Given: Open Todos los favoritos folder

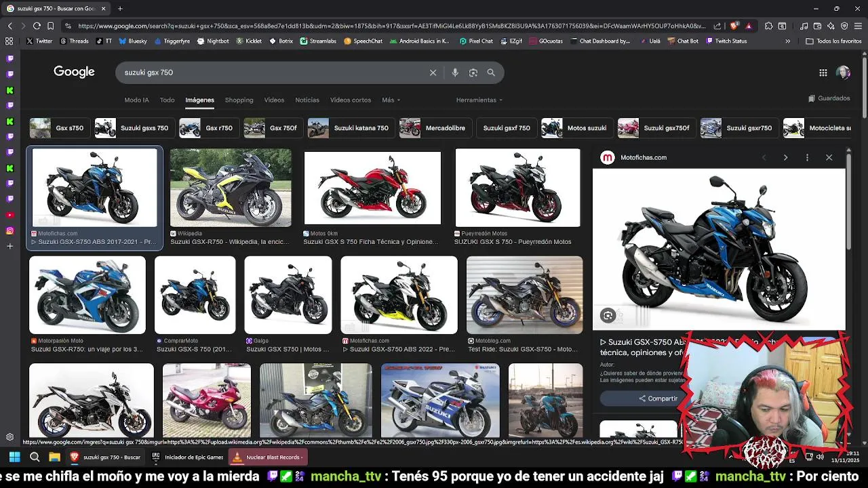Looking at the screenshot, I should (x=833, y=41).
